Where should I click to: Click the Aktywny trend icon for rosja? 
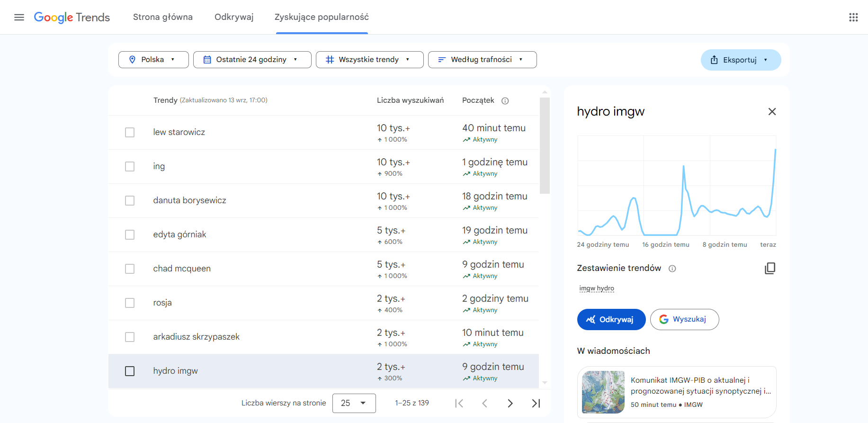[466, 310]
